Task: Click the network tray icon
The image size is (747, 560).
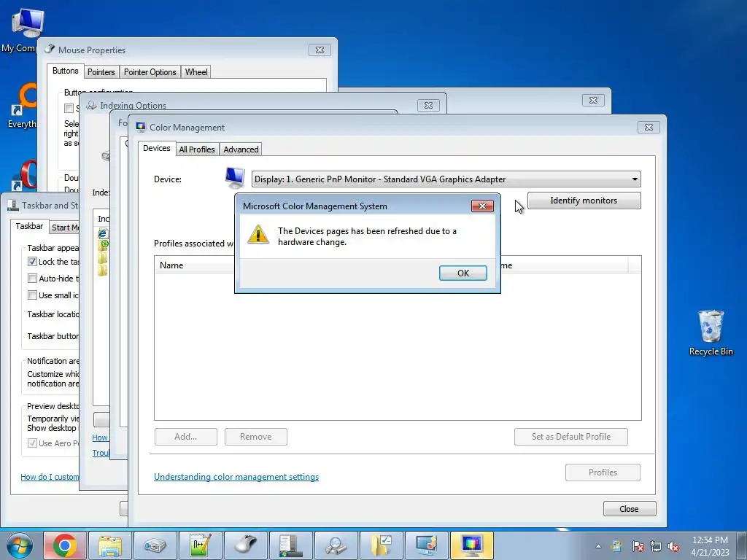Action: pyautogui.click(x=656, y=546)
